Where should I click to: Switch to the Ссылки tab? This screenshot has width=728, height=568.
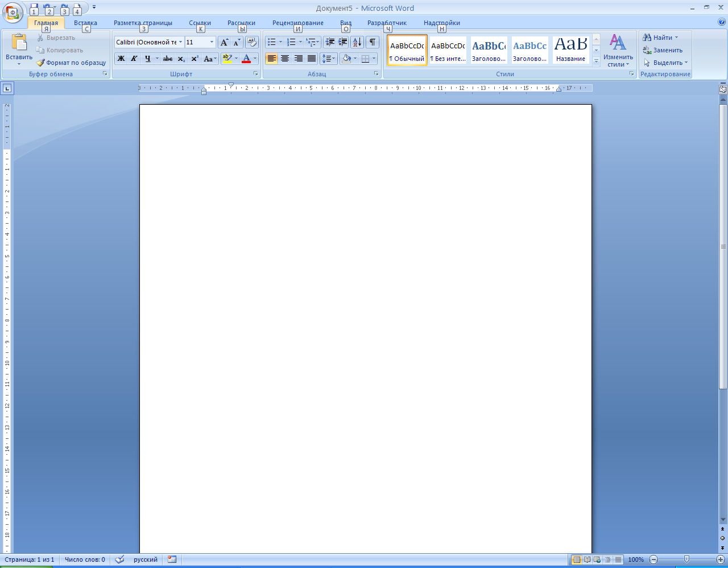pyautogui.click(x=200, y=23)
